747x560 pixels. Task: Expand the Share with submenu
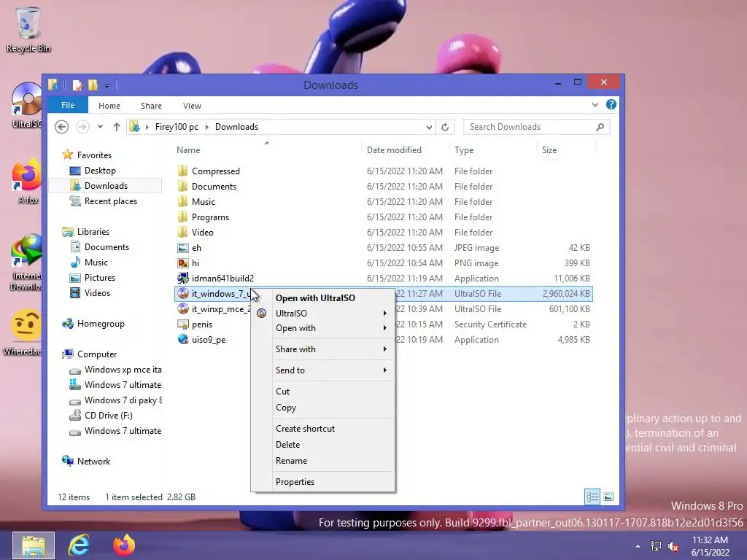coord(323,349)
